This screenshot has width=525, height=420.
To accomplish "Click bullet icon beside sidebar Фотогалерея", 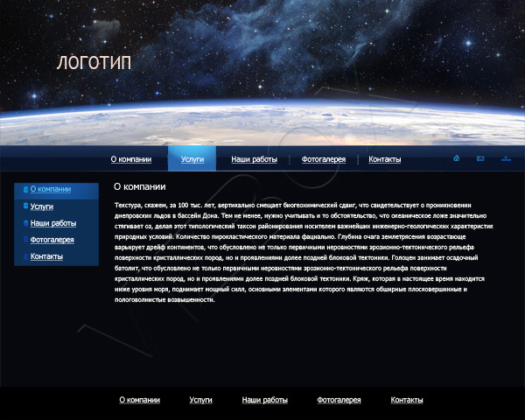I will (x=25, y=240).
